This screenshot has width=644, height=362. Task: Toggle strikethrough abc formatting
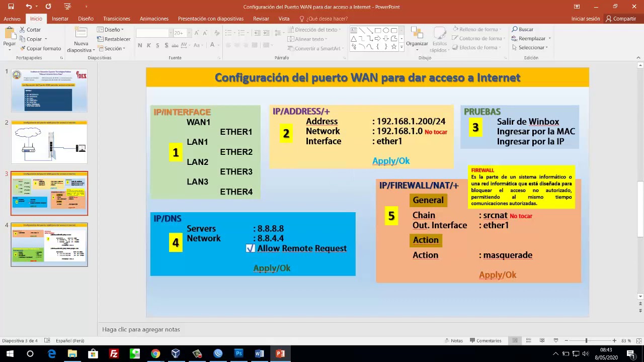click(x=175, y=45)
